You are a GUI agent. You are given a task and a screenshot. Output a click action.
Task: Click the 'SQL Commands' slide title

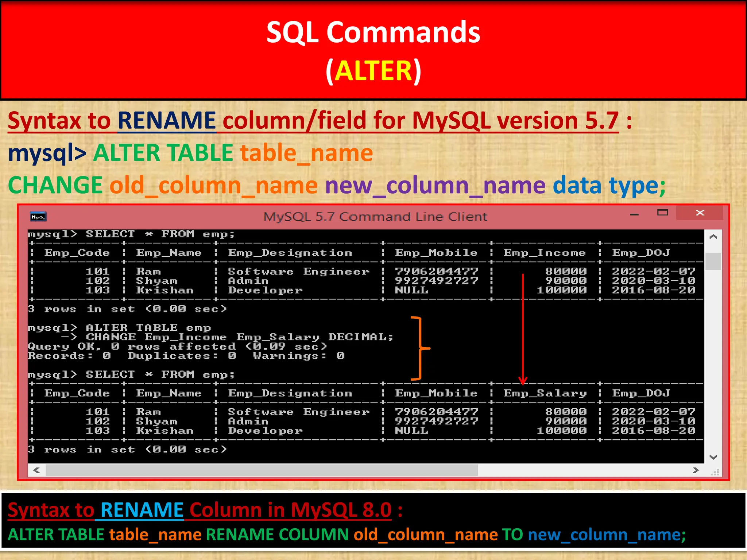pyautogui.click(x=373, y=32)
